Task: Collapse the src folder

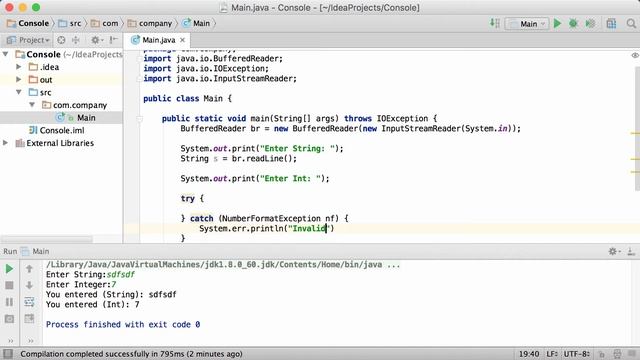Action: pyautogui.click(x=19, y=92)
